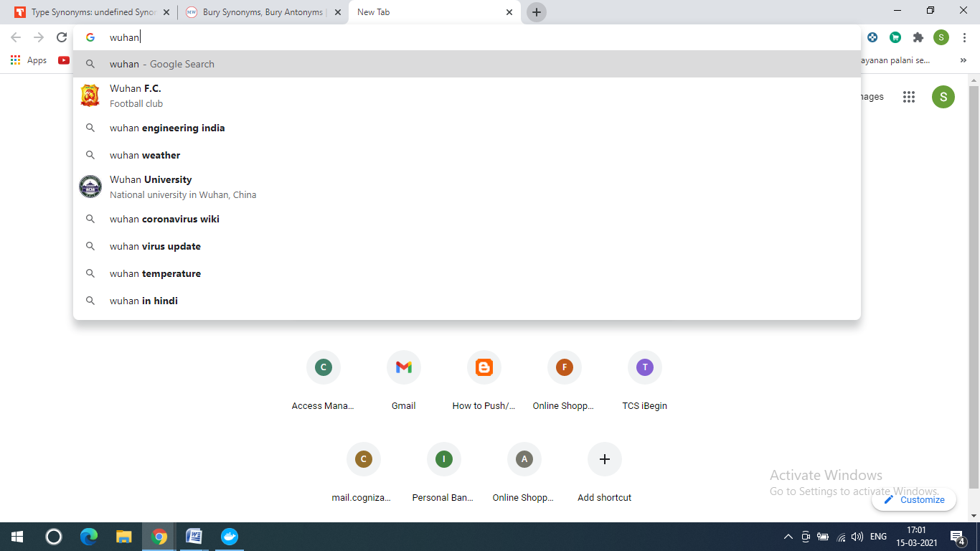Open the Chrome profile avatar S in toolbar
980x551 pixels.
pyautogui.click(x=941, y=37)
